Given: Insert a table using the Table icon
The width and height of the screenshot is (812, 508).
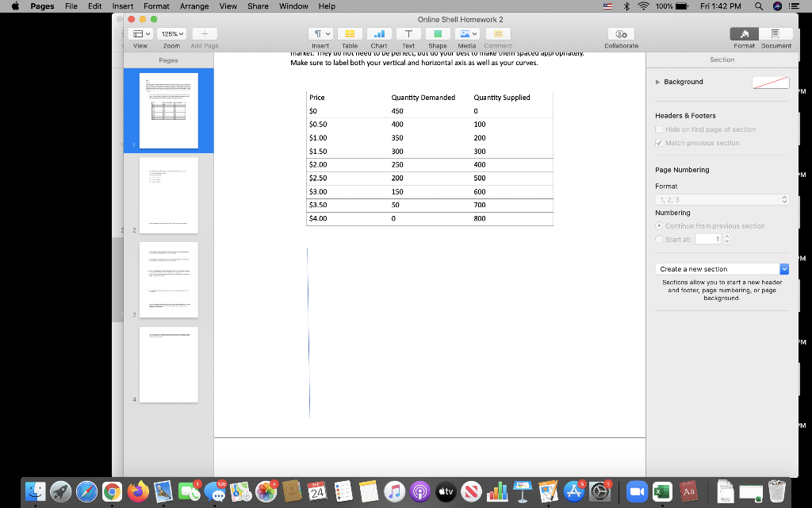Looking at the screenshot, I should (349, 33).
